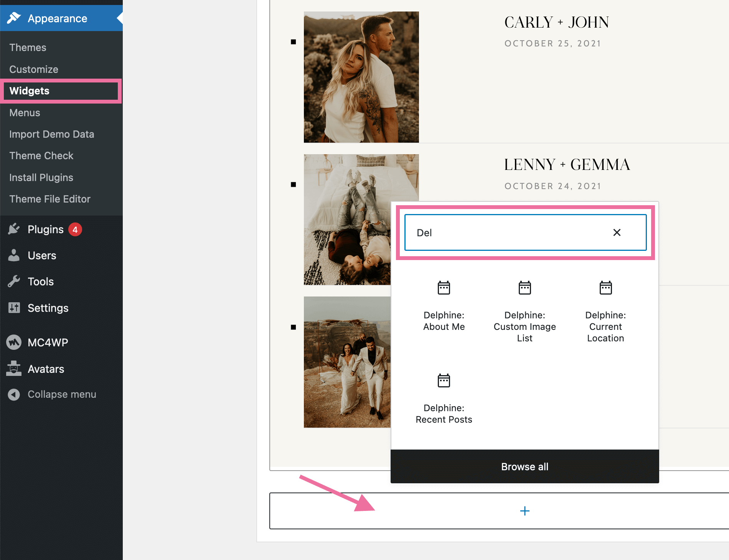Open the Customize submenu link
The width and height of the screenshot is (729, 560).
pyautogui.click(x=34, y=69)
